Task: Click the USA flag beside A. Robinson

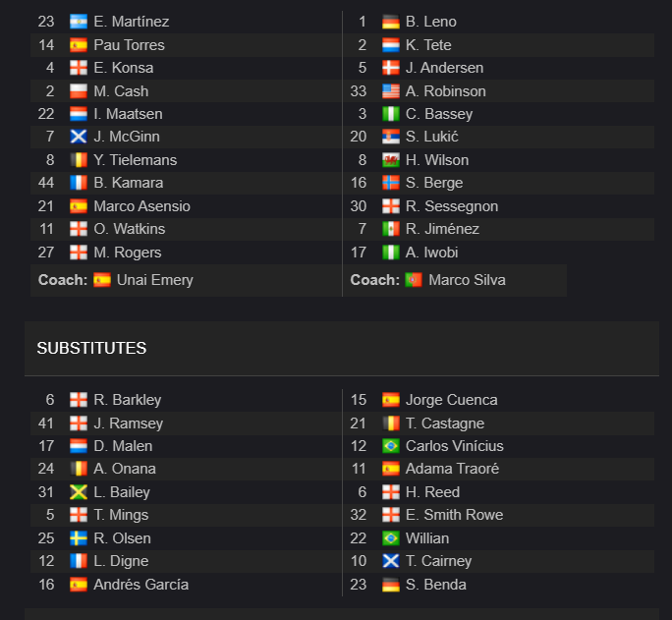Action: (x=391, y=91)
